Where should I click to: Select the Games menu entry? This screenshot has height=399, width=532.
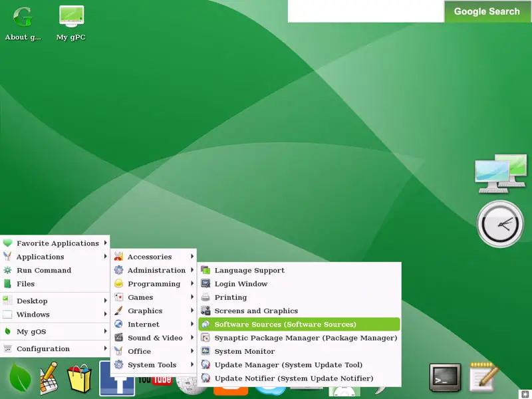tap(154, 297)
